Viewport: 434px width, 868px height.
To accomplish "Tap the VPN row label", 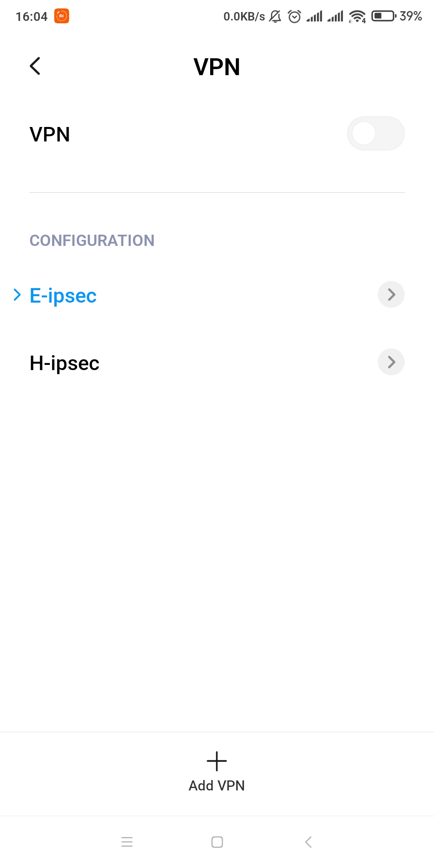I will 50,134.
